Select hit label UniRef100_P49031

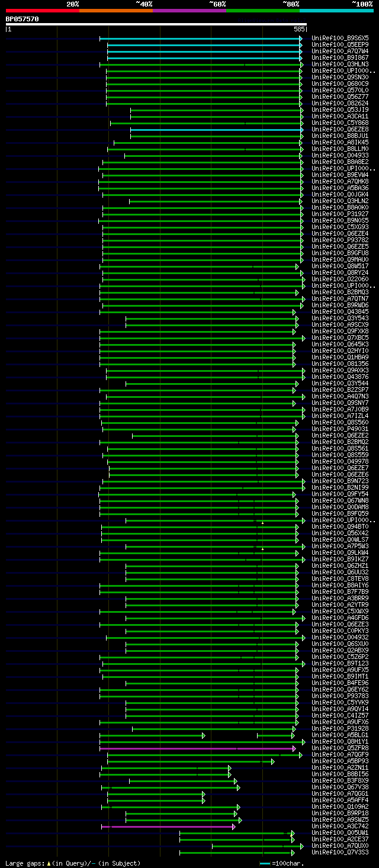click(340, 429)
